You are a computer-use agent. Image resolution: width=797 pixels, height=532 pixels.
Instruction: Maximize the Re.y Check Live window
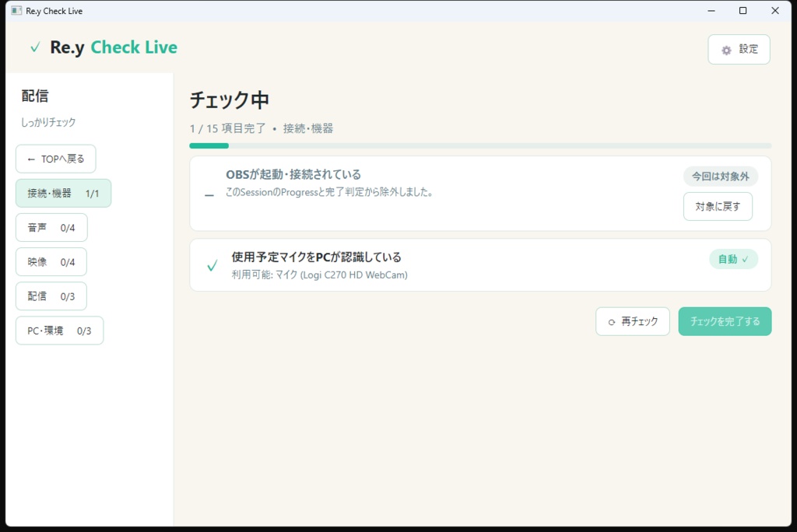tap(743, 11)
